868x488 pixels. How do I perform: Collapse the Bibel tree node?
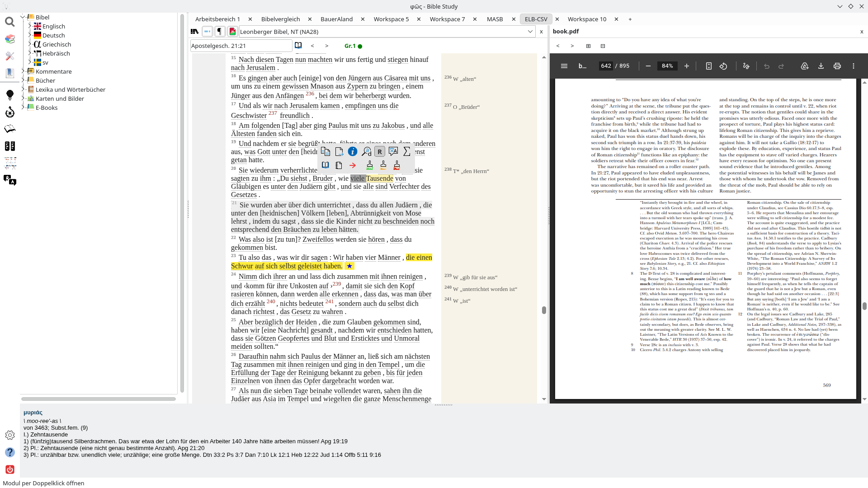(23, 17)
